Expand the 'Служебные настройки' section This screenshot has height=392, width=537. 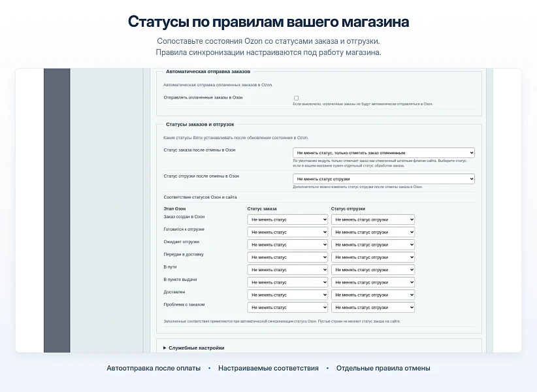tap(194, 348)
